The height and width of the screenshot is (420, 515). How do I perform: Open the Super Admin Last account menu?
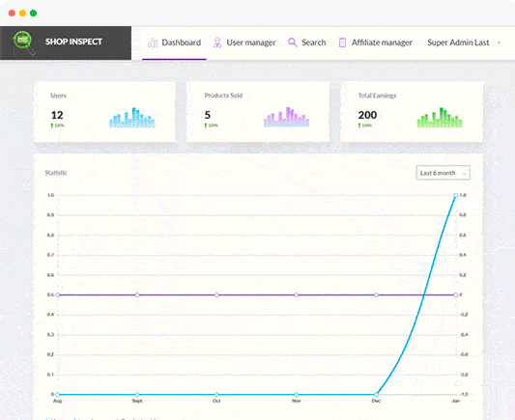[x=464, y=42]
